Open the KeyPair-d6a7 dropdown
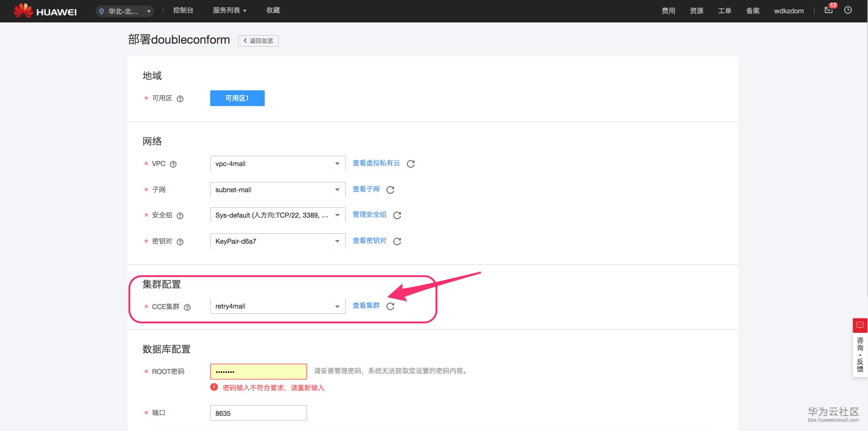This screenshot has height=431, width=868. [278, 241]
